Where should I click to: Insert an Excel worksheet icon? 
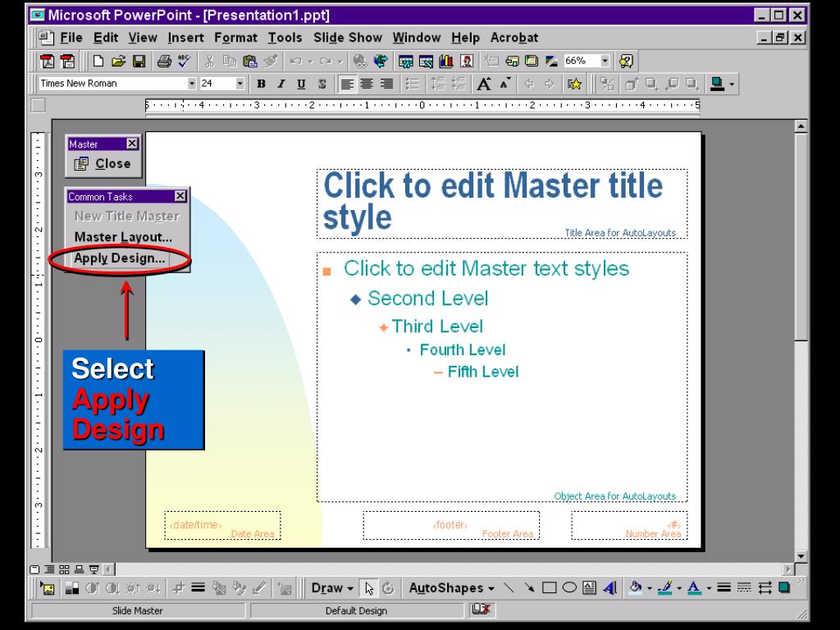tap(426, 61)
